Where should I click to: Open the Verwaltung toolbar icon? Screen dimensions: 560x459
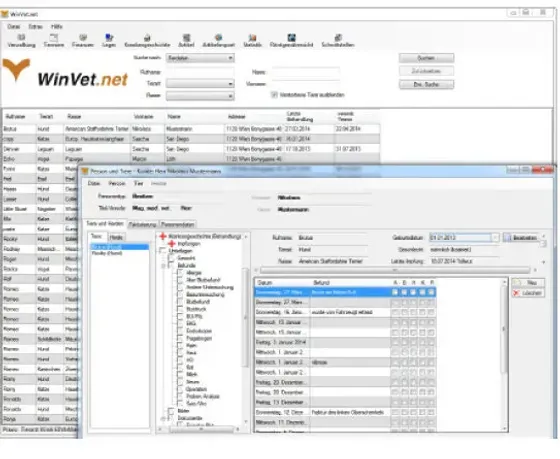click(x=21, y=38)
